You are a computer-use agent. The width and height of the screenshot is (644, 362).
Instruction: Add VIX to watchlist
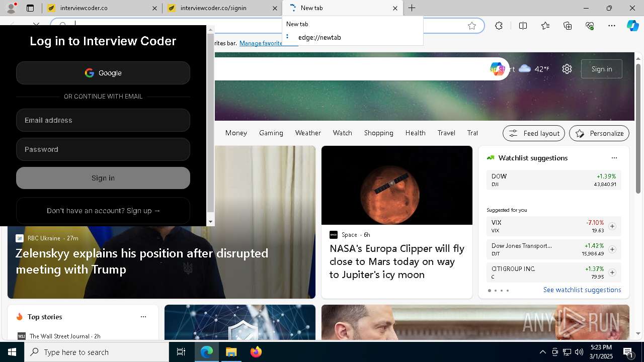click(x=612, y=226)
